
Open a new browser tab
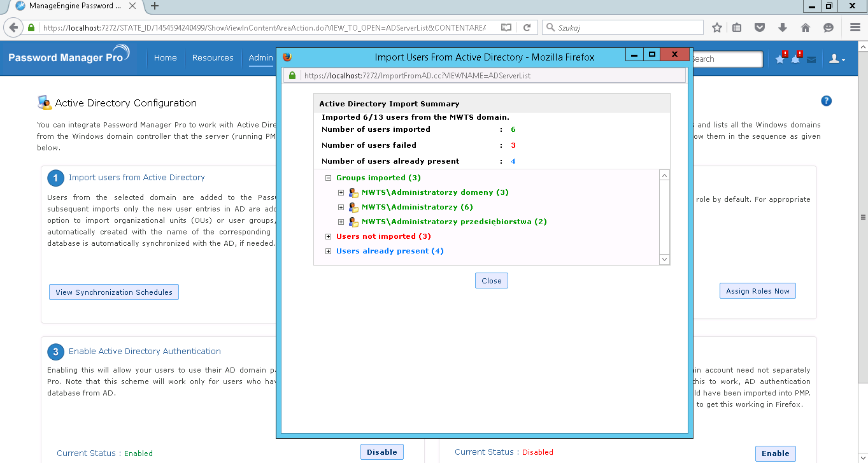(155, 6)
